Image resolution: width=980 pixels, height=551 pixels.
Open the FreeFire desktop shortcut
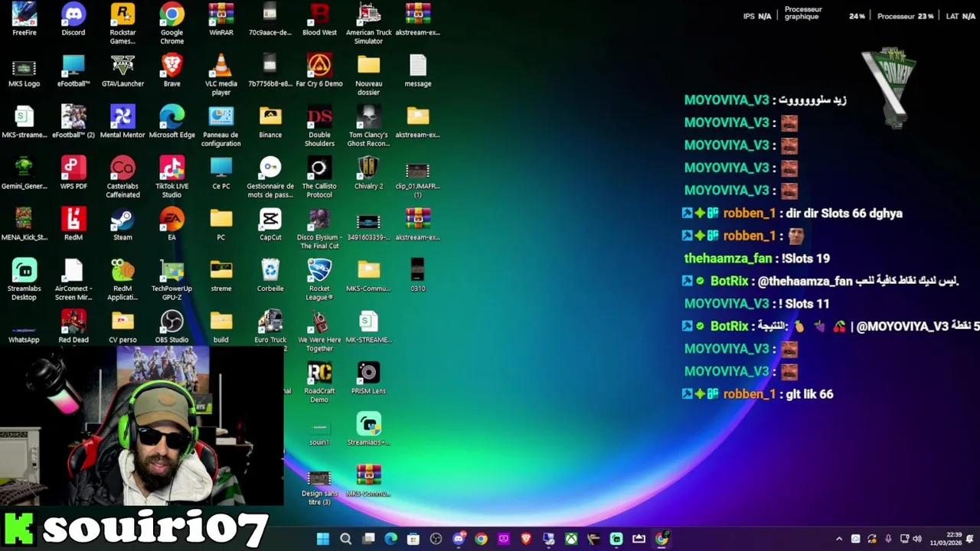coord(24,19)
